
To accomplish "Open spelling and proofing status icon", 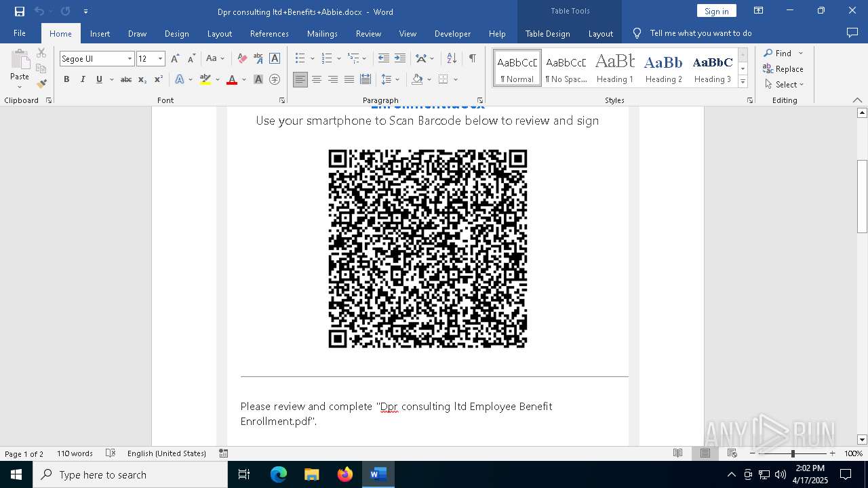I will pos(111,453).
